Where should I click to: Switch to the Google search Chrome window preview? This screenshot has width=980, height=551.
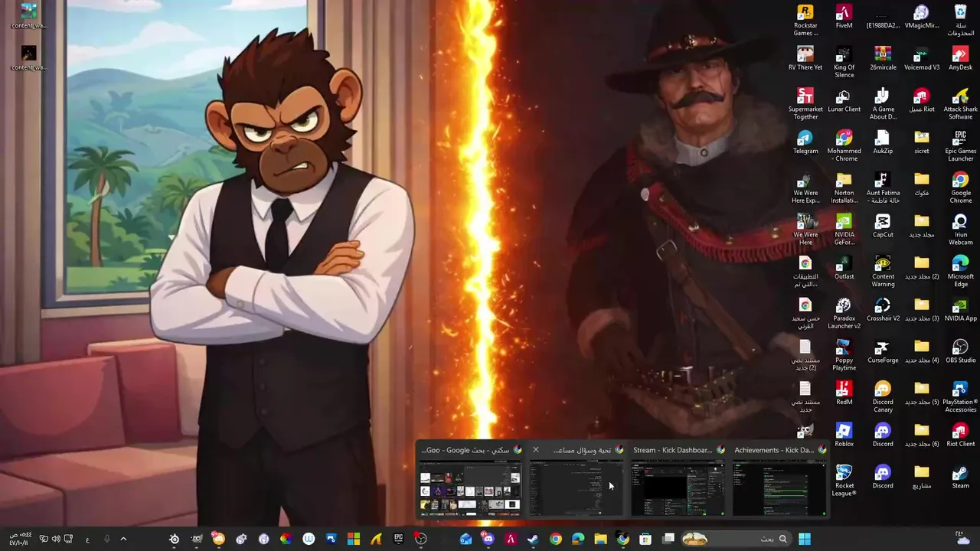click(x=470, y=480)
